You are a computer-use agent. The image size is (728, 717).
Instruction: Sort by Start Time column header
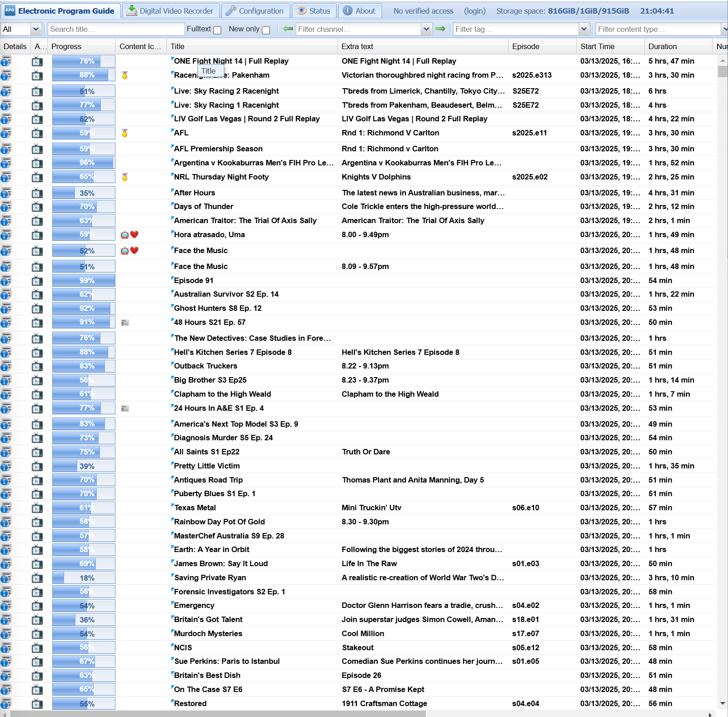tap(610, 46)
